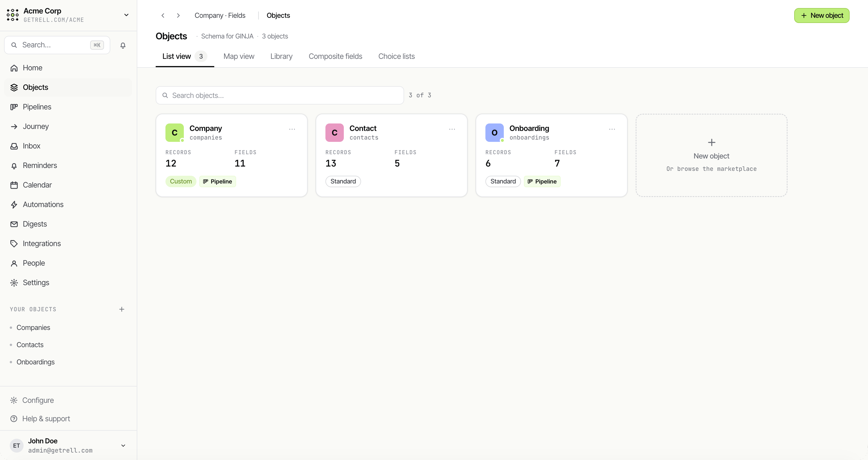Click the Reminders bell icon in sidebar
The height and width of the screenshot is (460, 868).
[x=14, y=165]
